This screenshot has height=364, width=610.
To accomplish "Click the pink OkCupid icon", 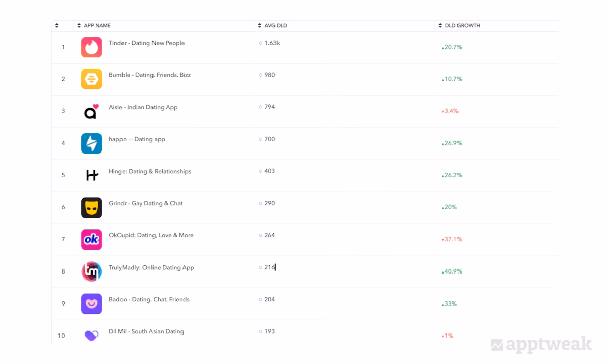I will coord(91,239).
